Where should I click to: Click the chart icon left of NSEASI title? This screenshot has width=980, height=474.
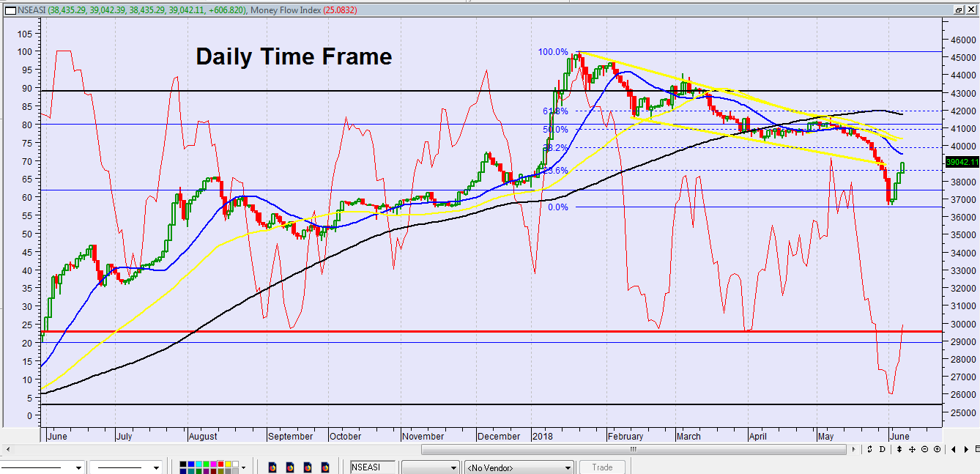pyautogui.click(x=10, y=10)
